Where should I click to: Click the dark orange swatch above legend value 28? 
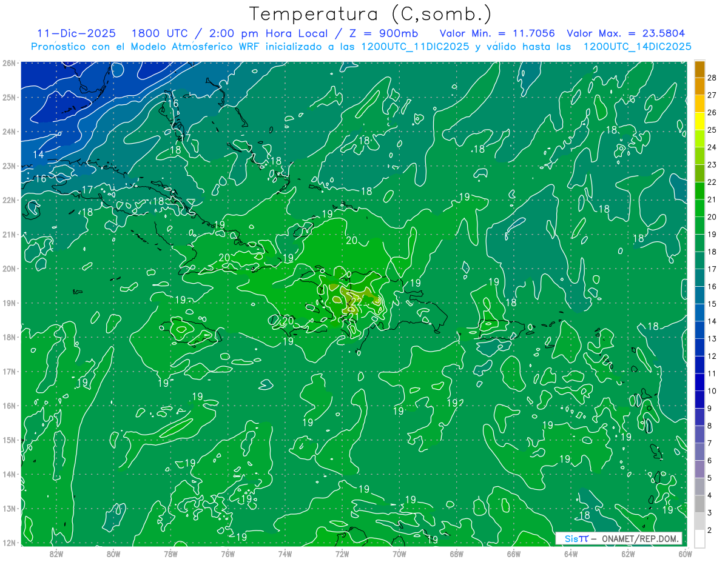tap(700, 69)
